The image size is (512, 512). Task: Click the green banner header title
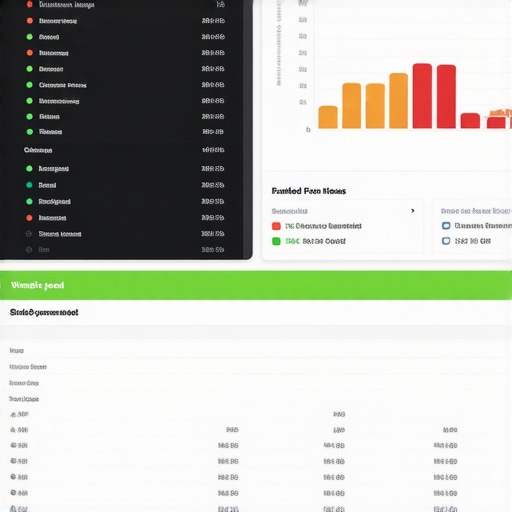(x=37, y=285)
